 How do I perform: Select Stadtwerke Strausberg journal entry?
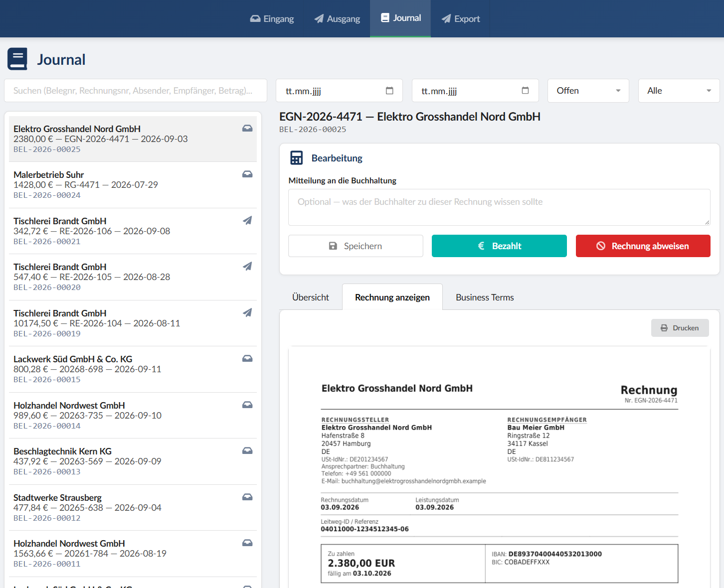coord(133,508)
